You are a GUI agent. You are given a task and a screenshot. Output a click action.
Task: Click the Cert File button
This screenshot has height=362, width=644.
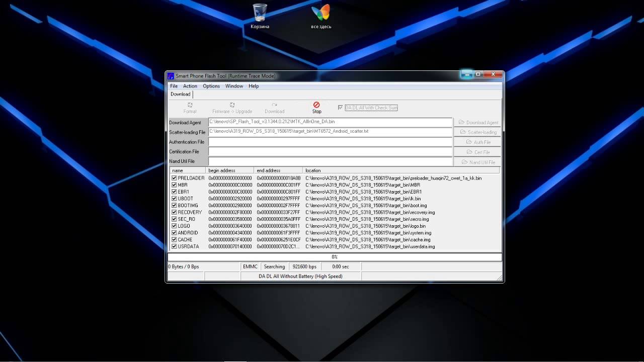[477, 152]
